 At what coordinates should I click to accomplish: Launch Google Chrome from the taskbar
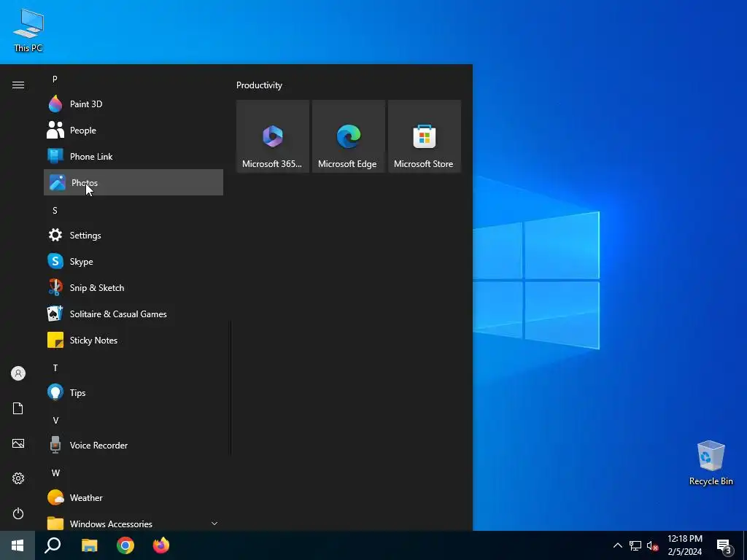pos(125,545)
